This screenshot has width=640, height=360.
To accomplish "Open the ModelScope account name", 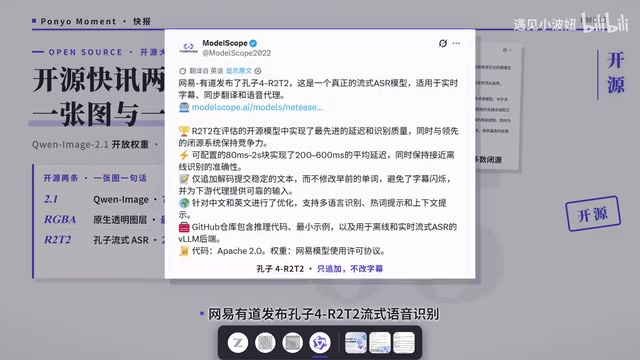I will (225, 43).
